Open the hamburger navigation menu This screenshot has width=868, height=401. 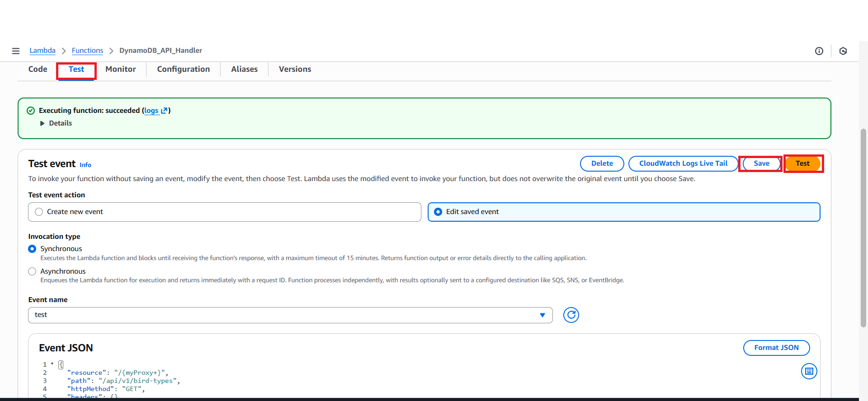pos(16,51)
